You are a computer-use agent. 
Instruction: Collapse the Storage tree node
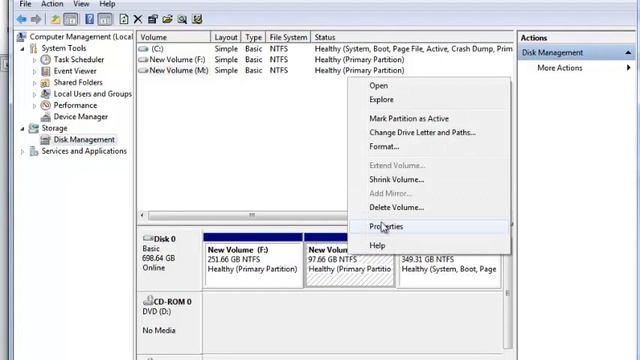[22, 129]
